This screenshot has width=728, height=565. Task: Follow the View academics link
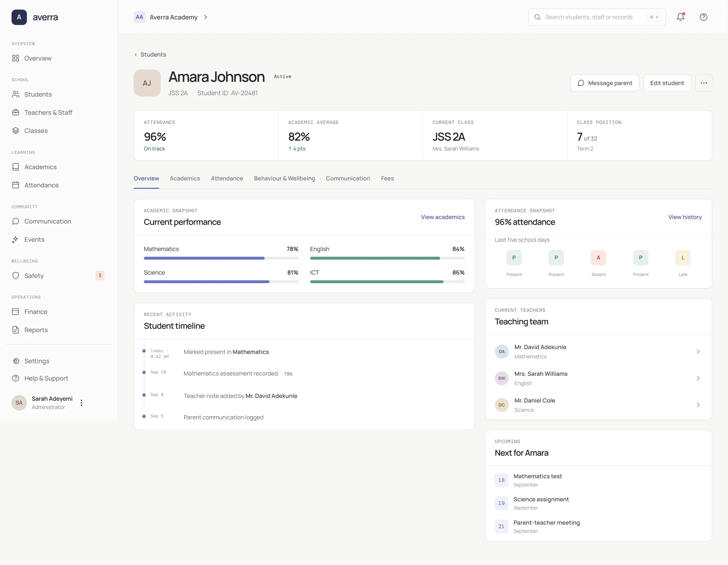443,217
